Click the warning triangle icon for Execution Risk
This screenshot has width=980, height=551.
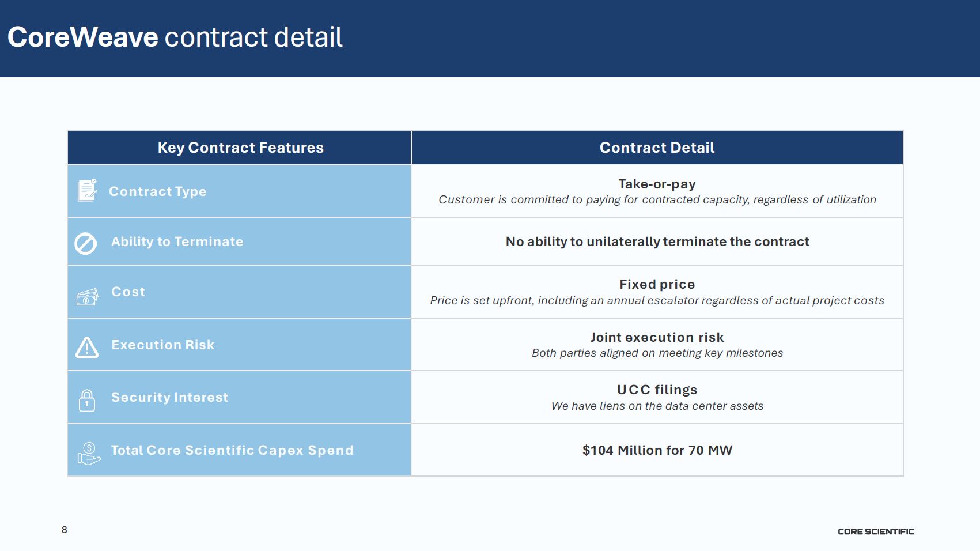(x=87, y=348)
